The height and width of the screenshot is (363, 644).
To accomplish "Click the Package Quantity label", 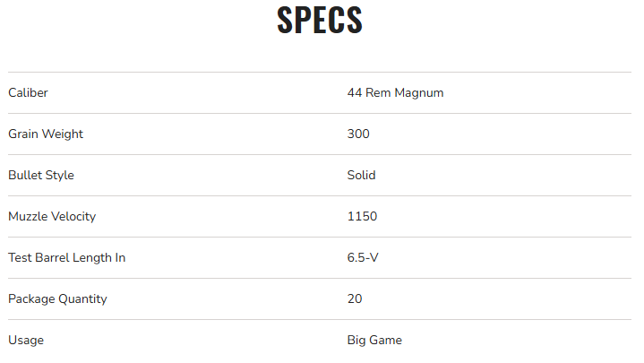I will tap(57, 298).
